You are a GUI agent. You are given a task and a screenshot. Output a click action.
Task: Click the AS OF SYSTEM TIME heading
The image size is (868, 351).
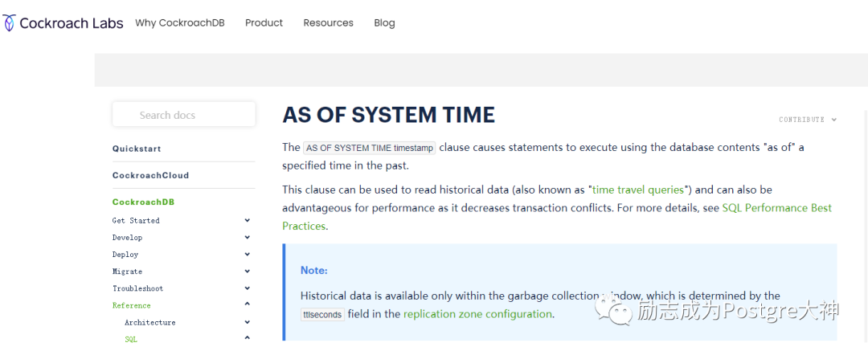(x=389, y=115)
